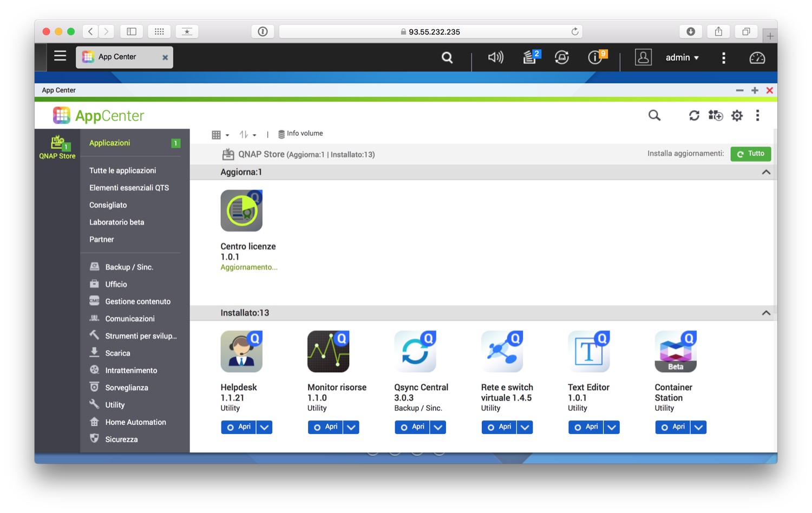Select Partner category
This screenshot has width=812, height=513.
(x=101, y=240)
